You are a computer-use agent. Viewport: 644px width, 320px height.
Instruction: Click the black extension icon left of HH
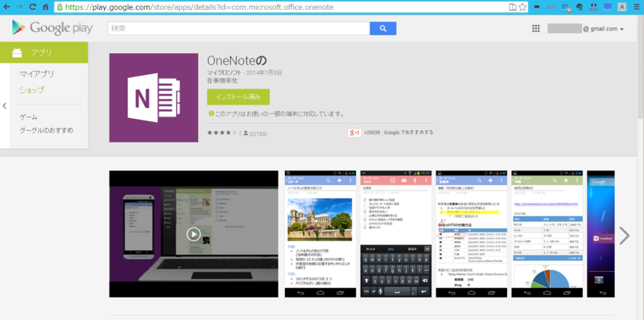point(536,7)
